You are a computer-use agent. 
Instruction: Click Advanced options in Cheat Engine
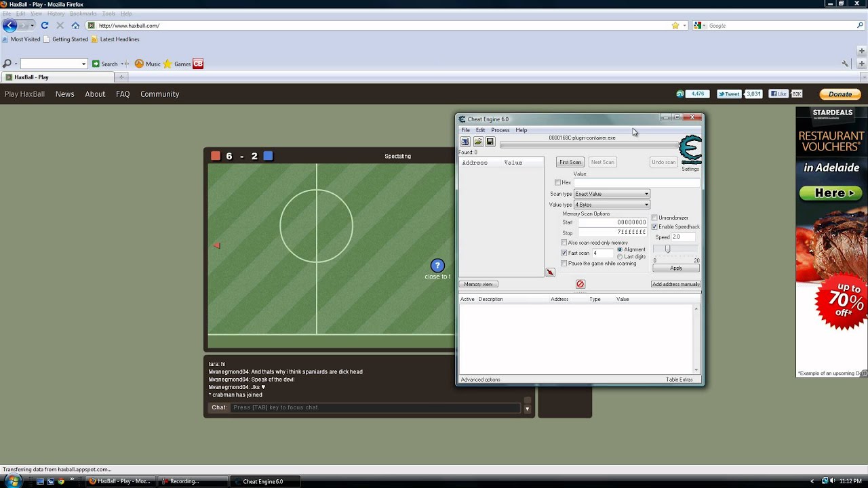click(x=480, y=380)
